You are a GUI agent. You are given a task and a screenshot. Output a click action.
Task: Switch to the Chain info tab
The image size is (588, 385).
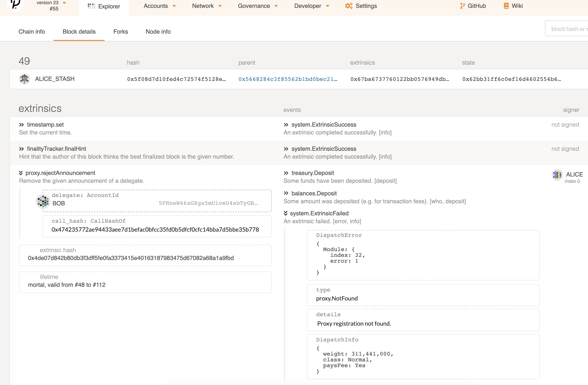(32, 32)
